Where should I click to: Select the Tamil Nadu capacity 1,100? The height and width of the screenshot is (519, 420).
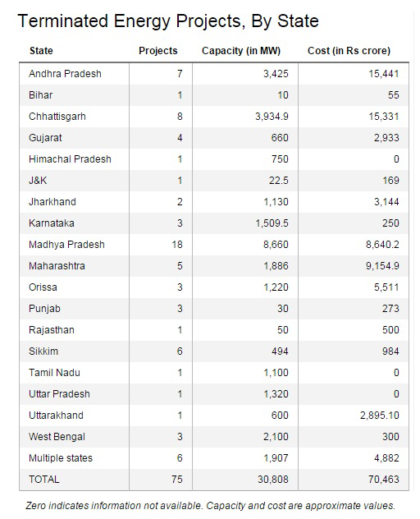(x=276, y=372)
